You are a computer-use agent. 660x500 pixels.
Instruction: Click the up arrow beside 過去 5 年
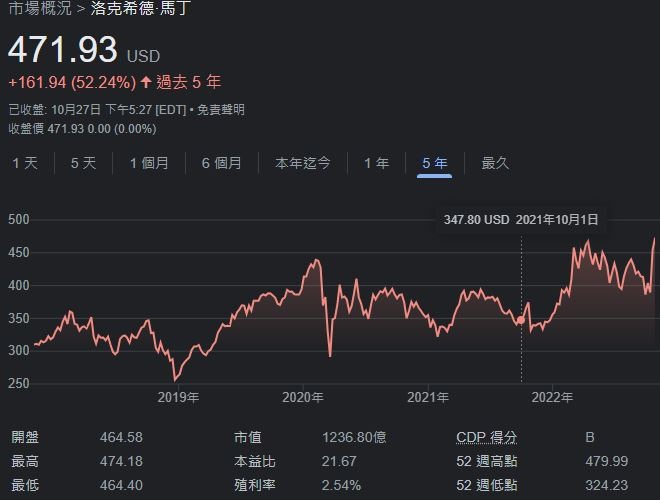[x=146, y=82]
